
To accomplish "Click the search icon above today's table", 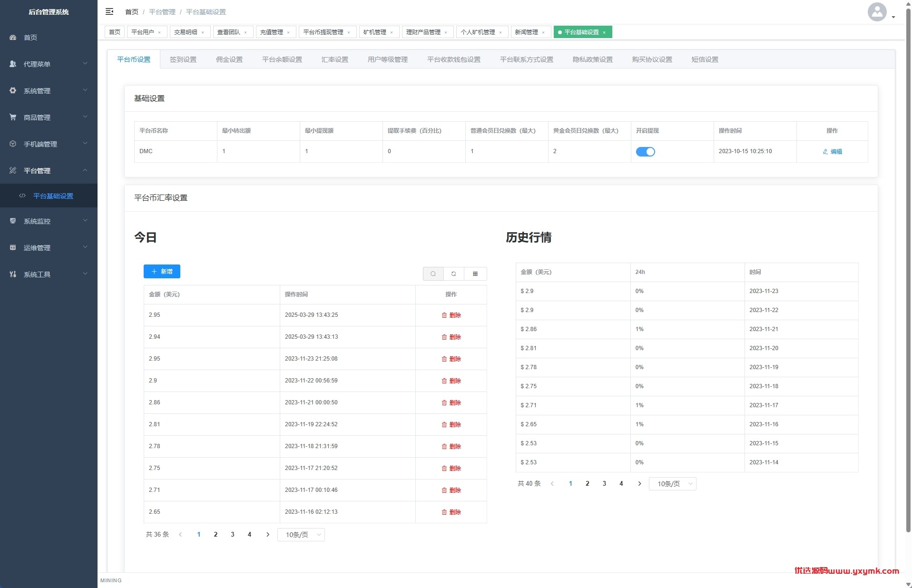I will tap(433, 274).
